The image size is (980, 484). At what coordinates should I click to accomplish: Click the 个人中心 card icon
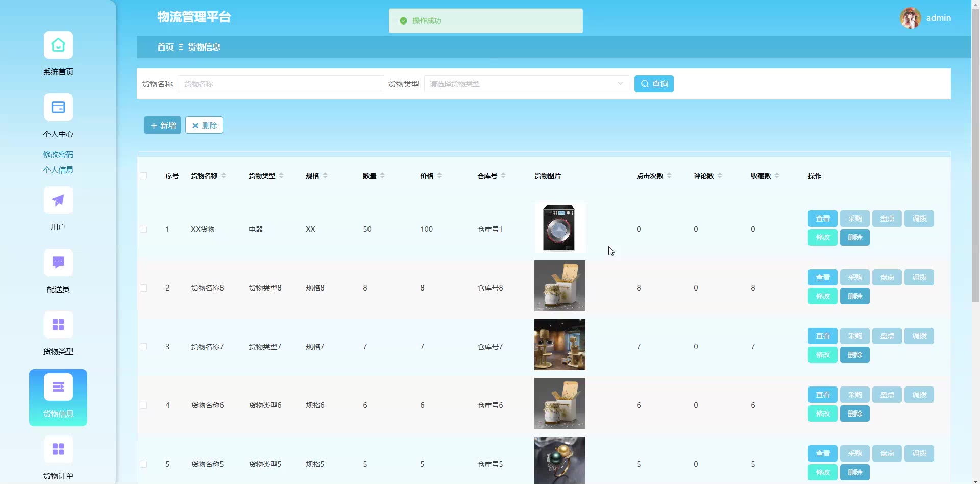(58, 108)
